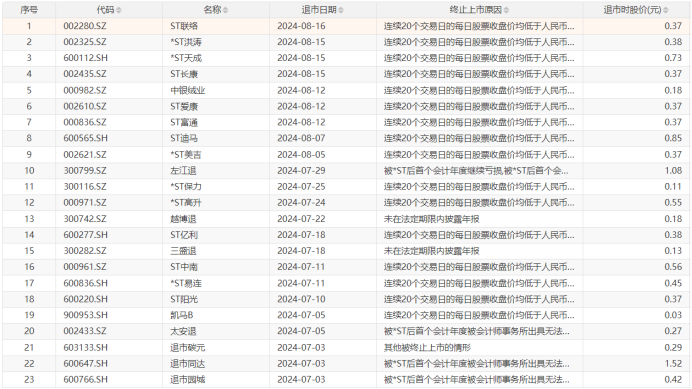Screen dimensions: 692x389
Task: Click the sort arrows beside 名称 header
Action: click(x=226, y=10)
